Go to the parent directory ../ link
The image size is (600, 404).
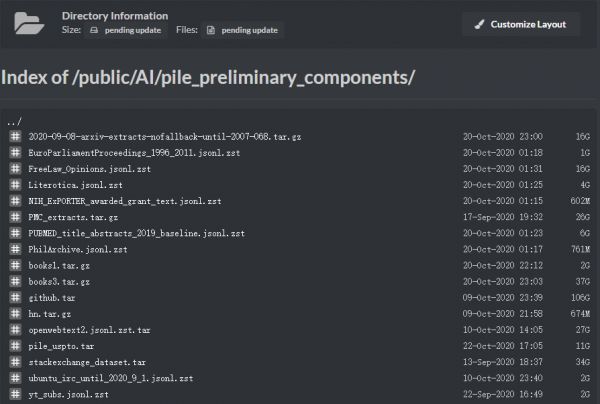click(x=14, y=122)
